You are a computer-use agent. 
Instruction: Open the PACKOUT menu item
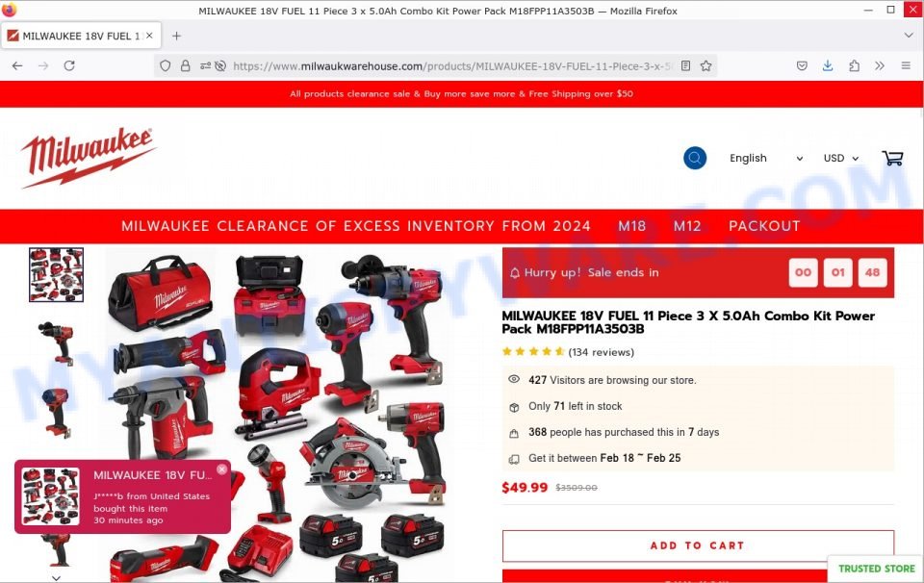point(764,226)
